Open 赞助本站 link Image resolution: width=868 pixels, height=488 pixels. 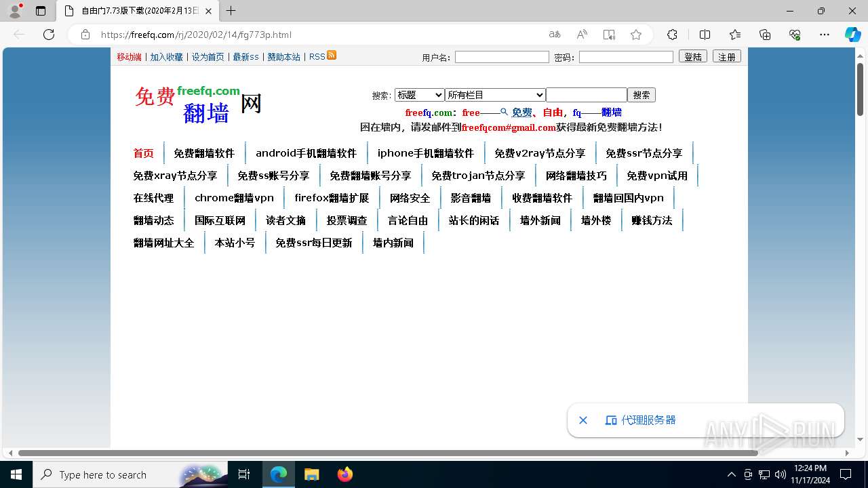[x=283, y=57]
